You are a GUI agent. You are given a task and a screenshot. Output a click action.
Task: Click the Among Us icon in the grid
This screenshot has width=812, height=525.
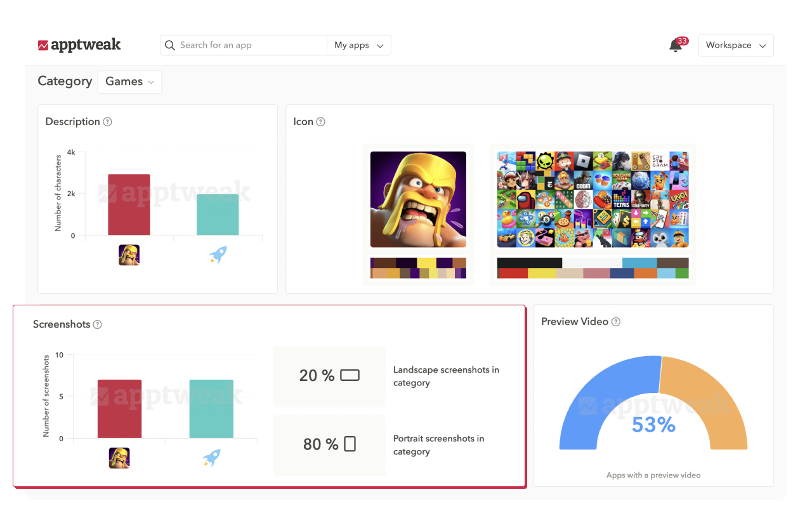[526, 199]
